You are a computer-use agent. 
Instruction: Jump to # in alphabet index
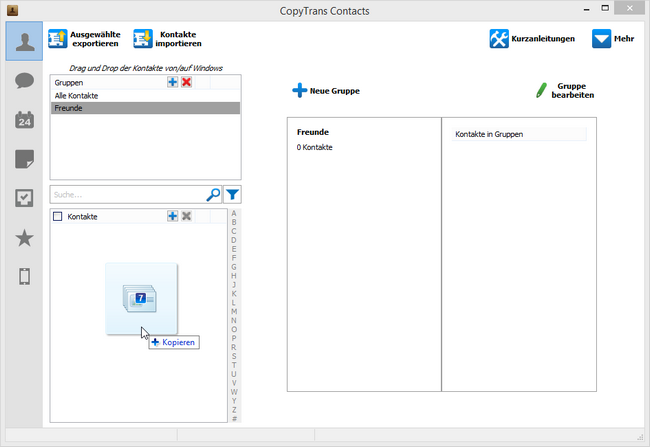(x=234, y=418)
